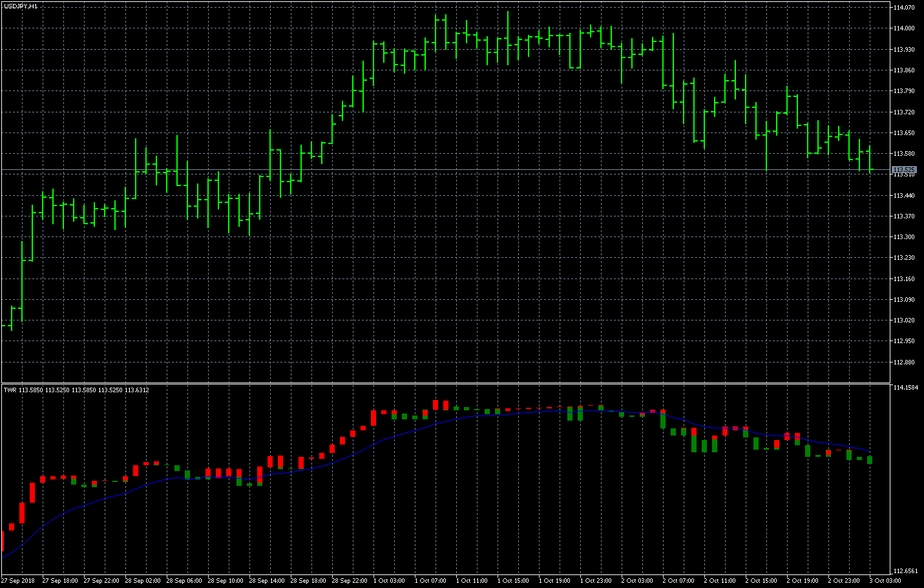This screenshot has height=588, width=924.
Task: Click the 114.1584 indicator scale value
Action: 905,388
